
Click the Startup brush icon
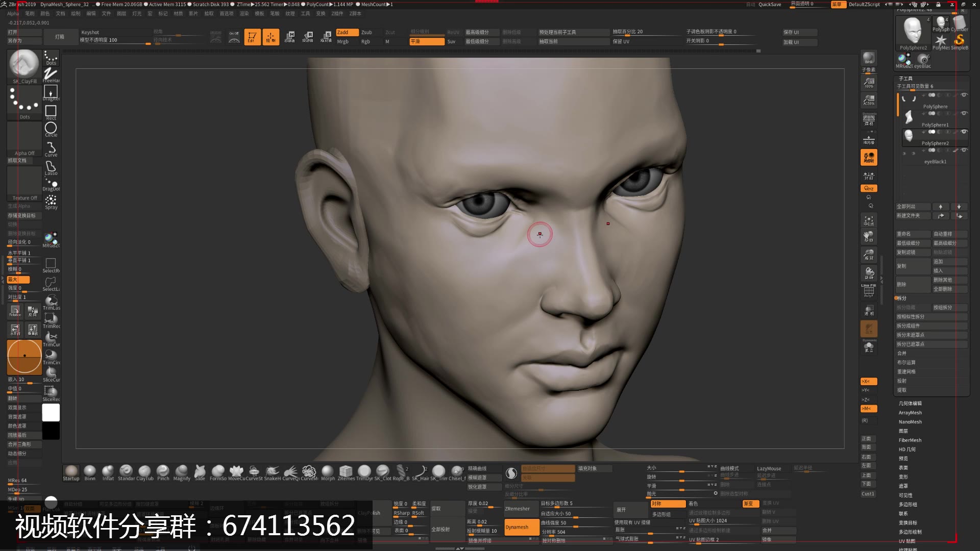click(71, 470)
